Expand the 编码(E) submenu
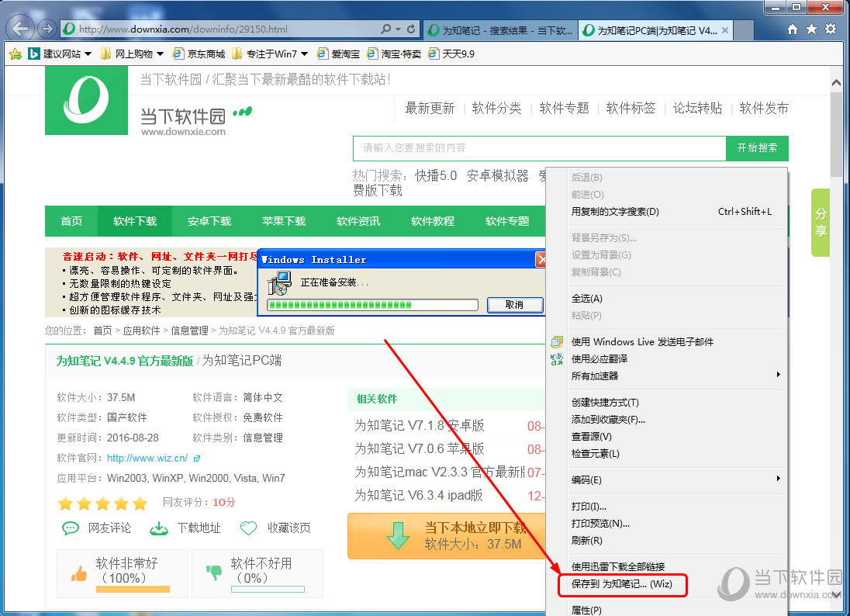The image size is (850, 616). [x=676, y=480]
